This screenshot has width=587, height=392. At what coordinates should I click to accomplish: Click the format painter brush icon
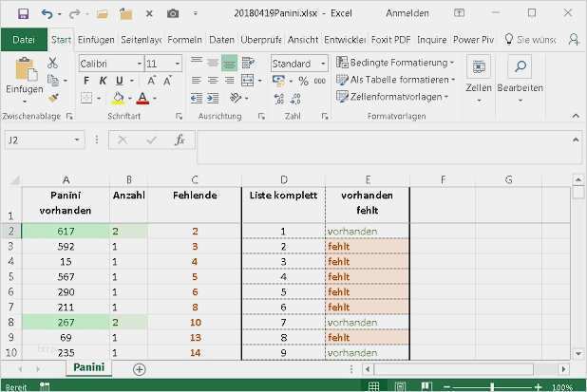pos(53,98)
